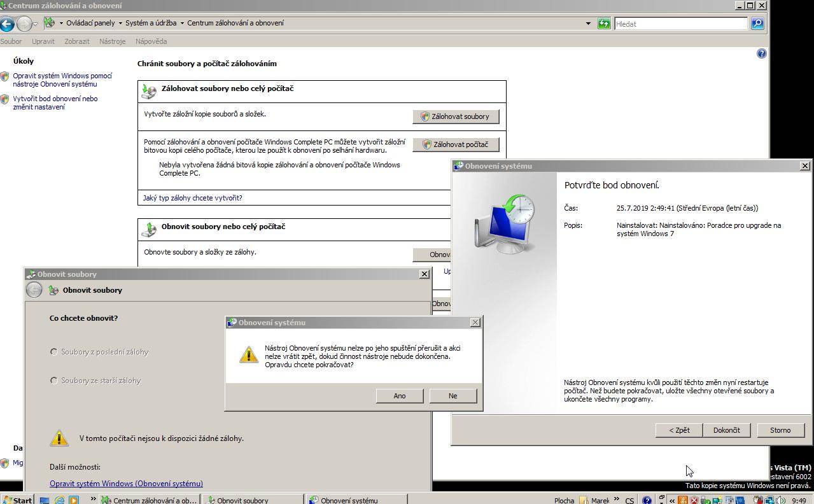The image size is (814, 504).
Task: Open the Zobrazit menu
Action: [x=77, y=41]
